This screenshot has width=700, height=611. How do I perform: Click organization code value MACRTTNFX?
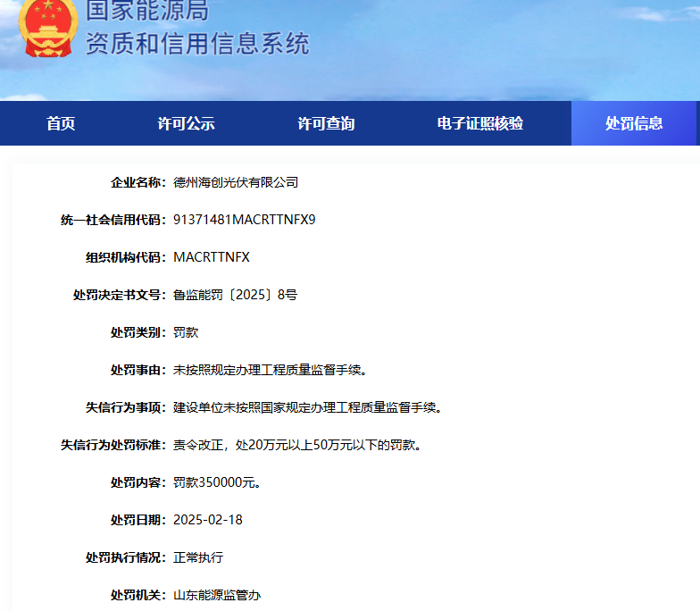pos(212,257)
